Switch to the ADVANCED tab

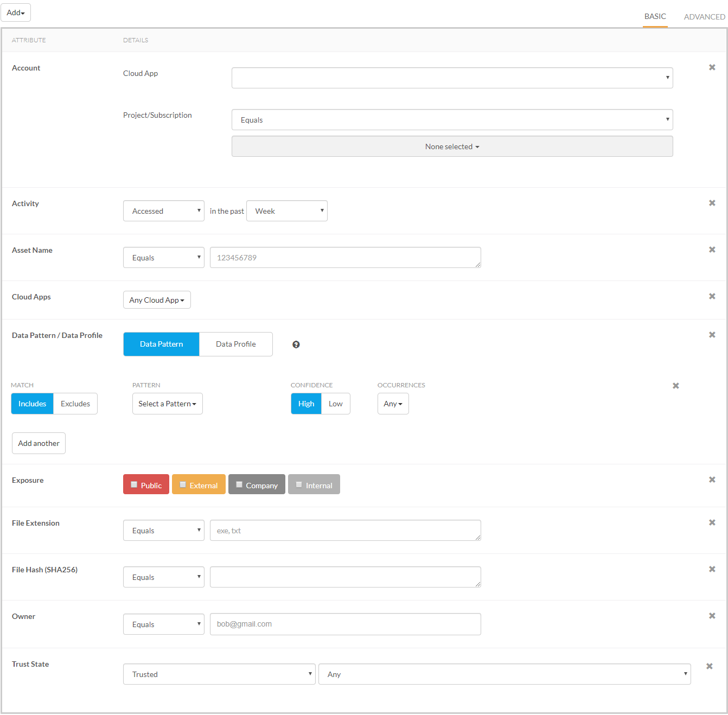pos(704,17)
